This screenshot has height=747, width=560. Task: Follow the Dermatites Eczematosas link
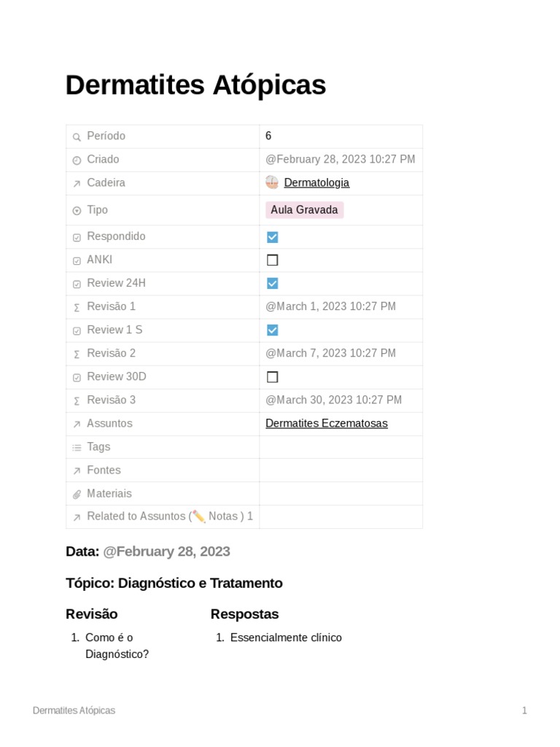click(326, 423)
